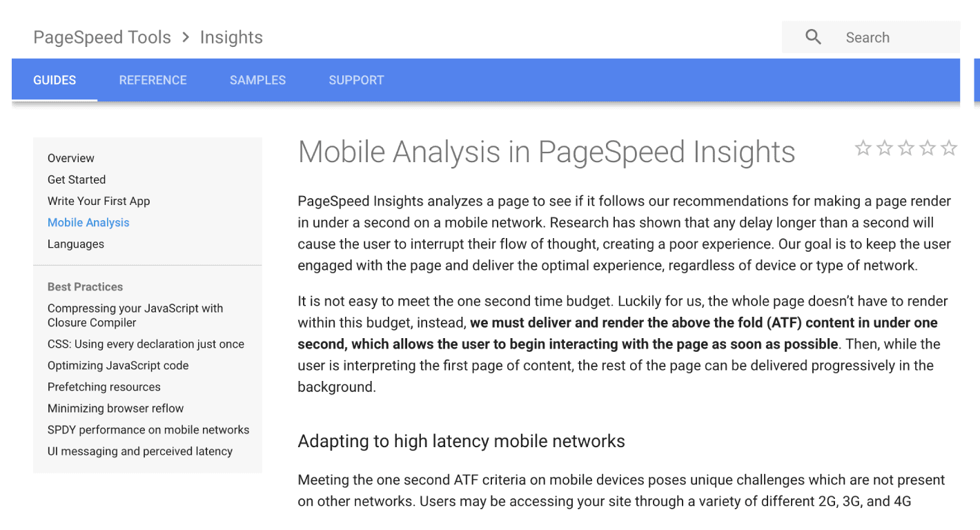This screenshot has width=980, height=530.
Task: Open the Insights breadcrumb link
Action: tap(231, 37)
